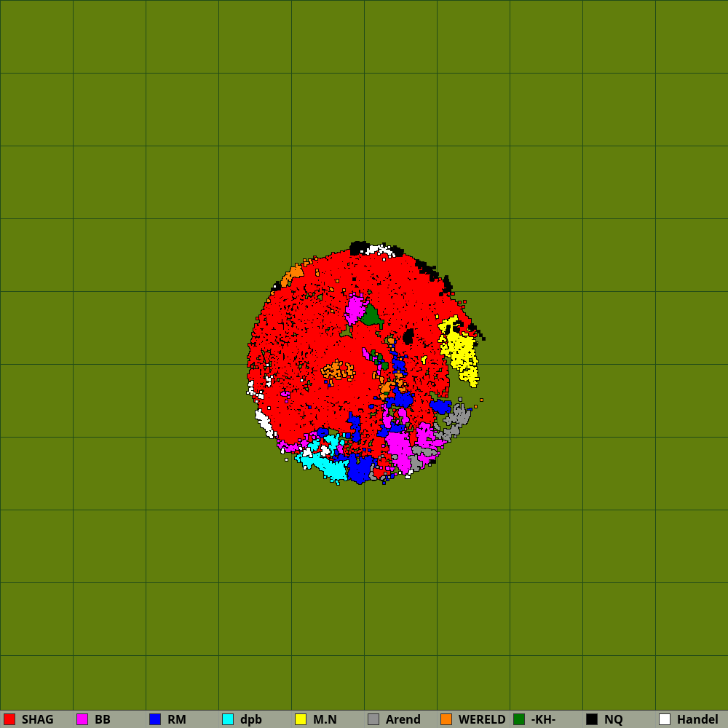The width and height of the screenshot is (728, 728).
Task: Select the M.N legend label
Action: click(325, 720)
